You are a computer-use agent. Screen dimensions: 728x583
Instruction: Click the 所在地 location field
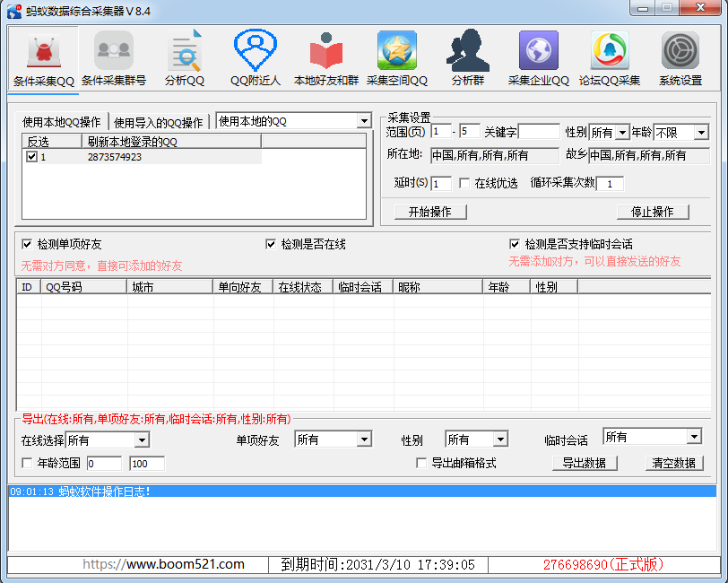click(495, 155)
